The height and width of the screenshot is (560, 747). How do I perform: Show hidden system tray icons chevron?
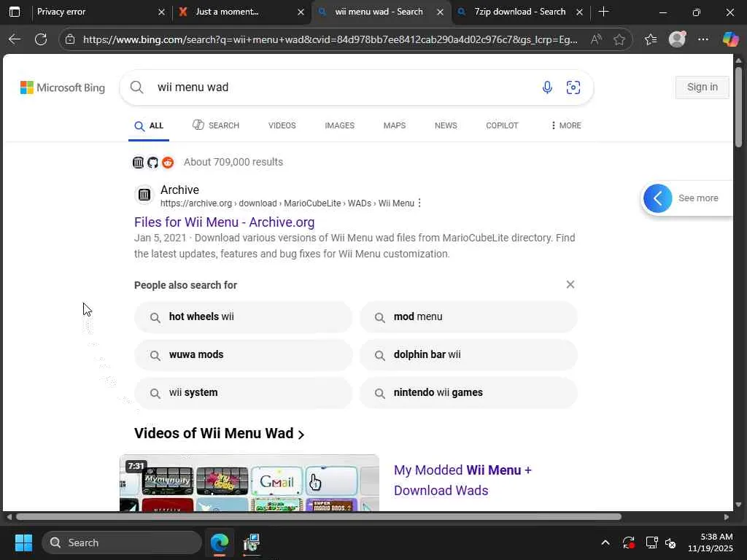(x=605, y=542)
